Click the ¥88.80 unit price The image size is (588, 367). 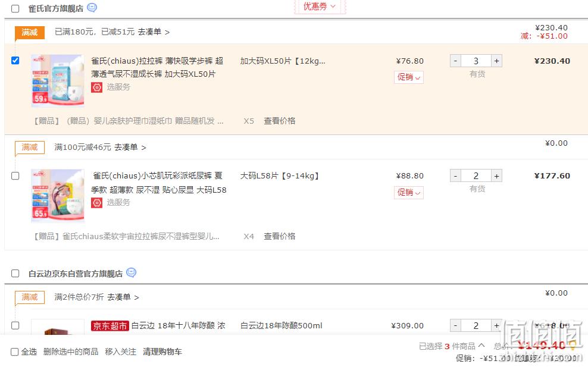pos(410,176)
